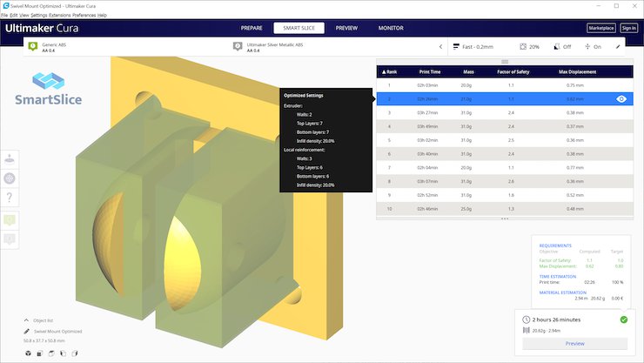Open the Extensions menu
Viewport: 644px width, 363px height.
60,15
